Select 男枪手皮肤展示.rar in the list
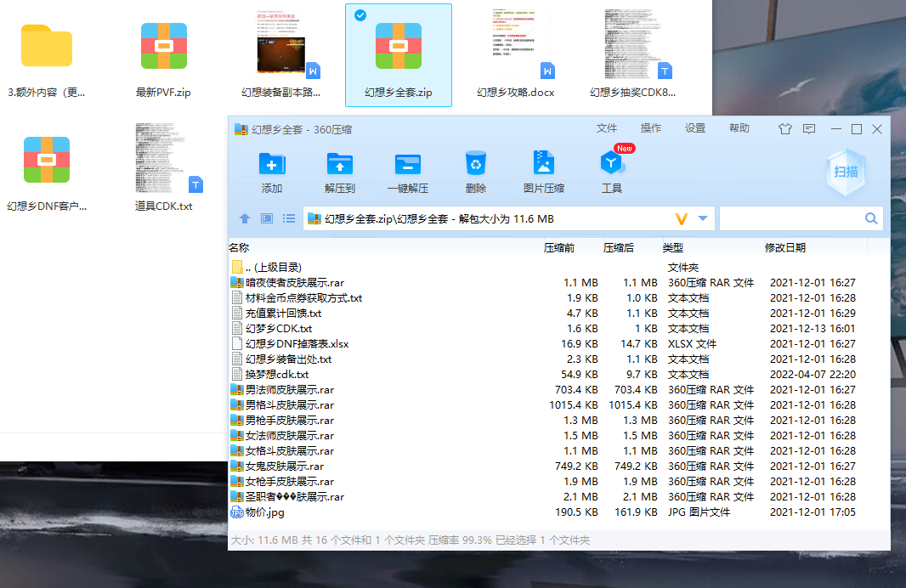 [x=558, y=421]
